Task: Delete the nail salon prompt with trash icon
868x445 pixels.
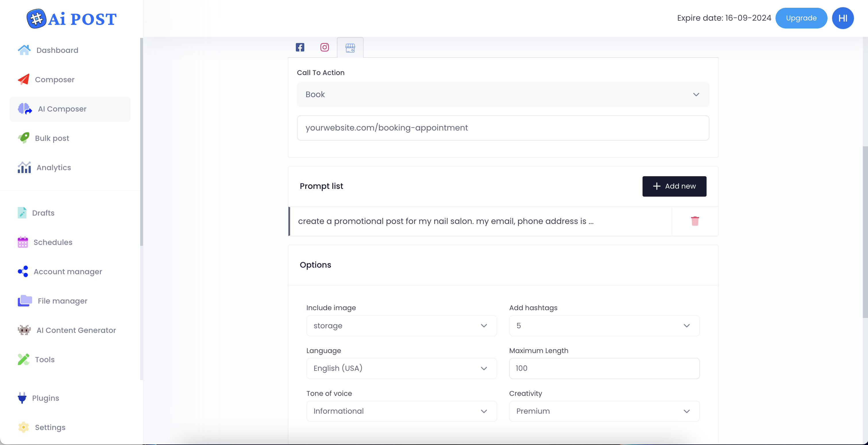Action: click(695, 221)
